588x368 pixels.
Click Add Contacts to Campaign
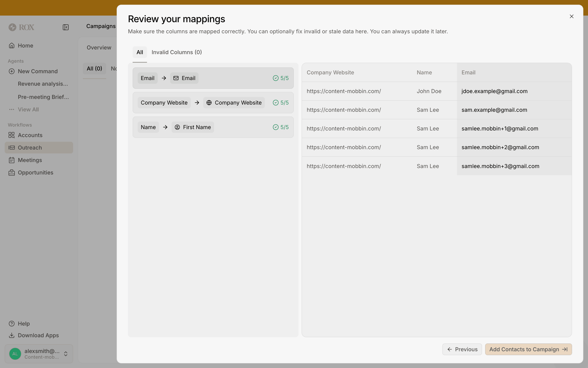pyautogui.click(x=528, y=350)
